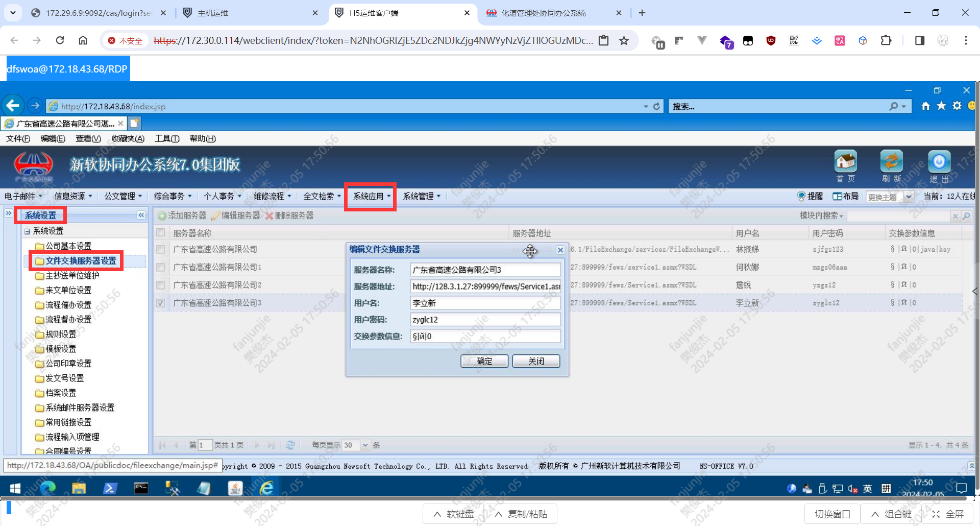Image resolution: width=980 pixels, height=526 pixels.
Task: Go to first page in pager
Action: pyautogui.click(x=162, y=445)
